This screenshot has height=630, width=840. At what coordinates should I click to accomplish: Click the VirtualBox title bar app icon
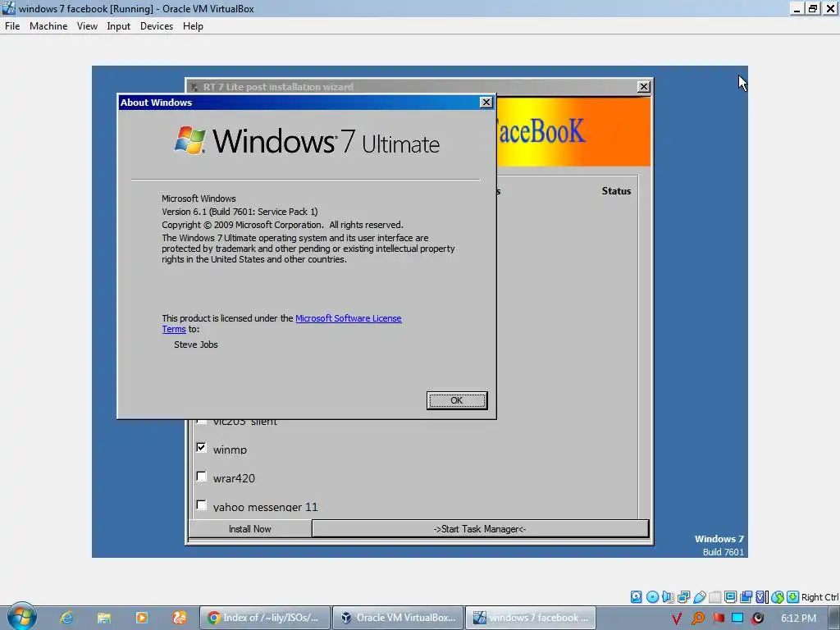(9, 8)
